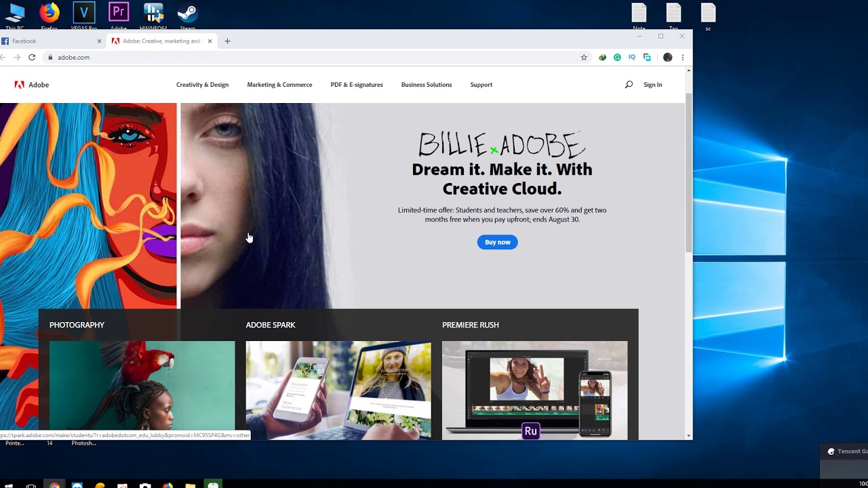Reload the adobe.com page
The image size is (868, 488).
(32, 58)
